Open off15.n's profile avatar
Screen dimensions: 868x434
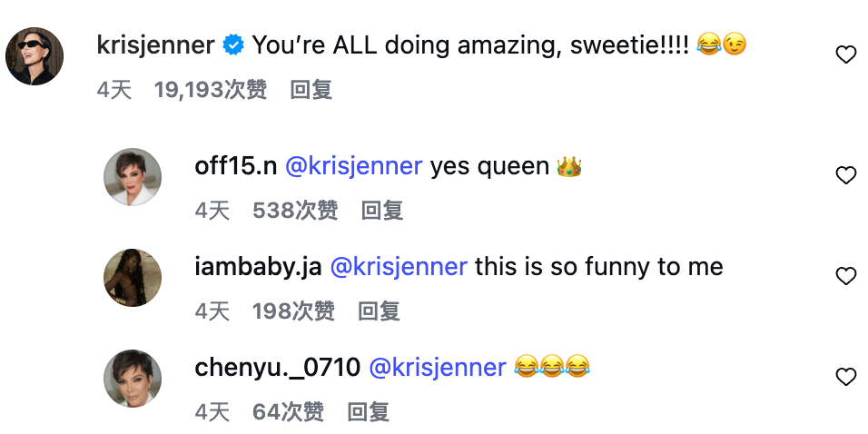point(133,177)
